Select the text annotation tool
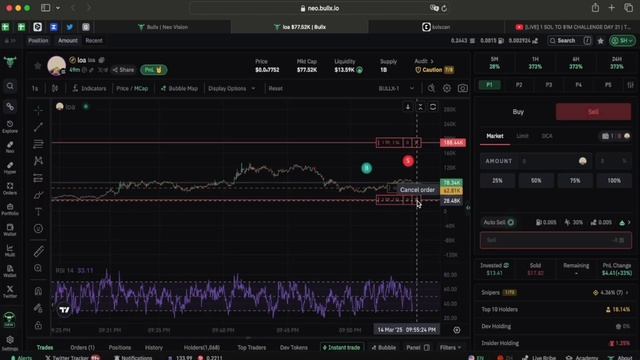Image resolution: width=640 pixels, height=360 pixels. [x=38, y=211]
